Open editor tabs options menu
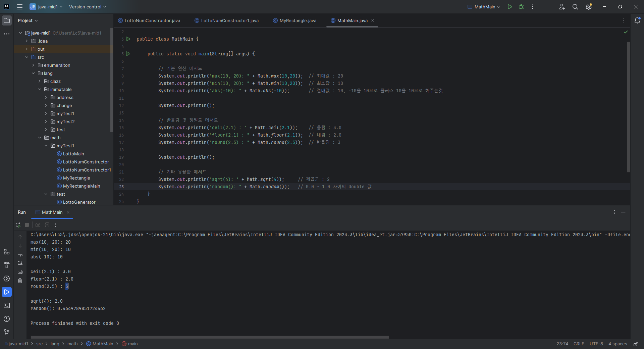This screenshot has width=644, height=349. click(x=624, y=20)
